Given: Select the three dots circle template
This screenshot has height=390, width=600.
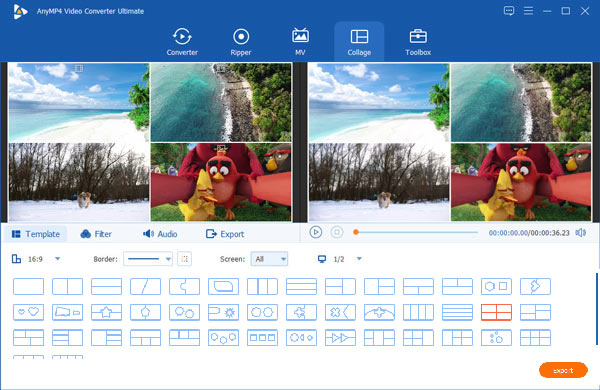Looking at the screenshot, I should click(496, 338).
